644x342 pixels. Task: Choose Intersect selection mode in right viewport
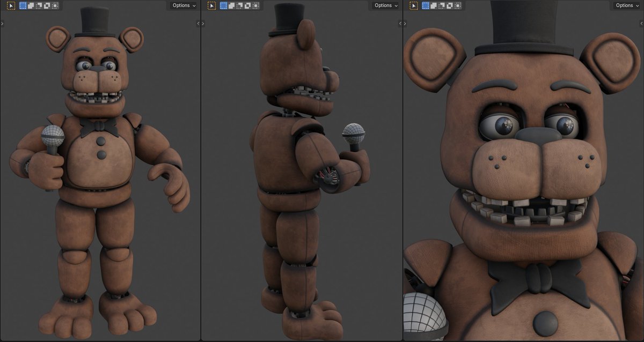click(x=458, y=5)
